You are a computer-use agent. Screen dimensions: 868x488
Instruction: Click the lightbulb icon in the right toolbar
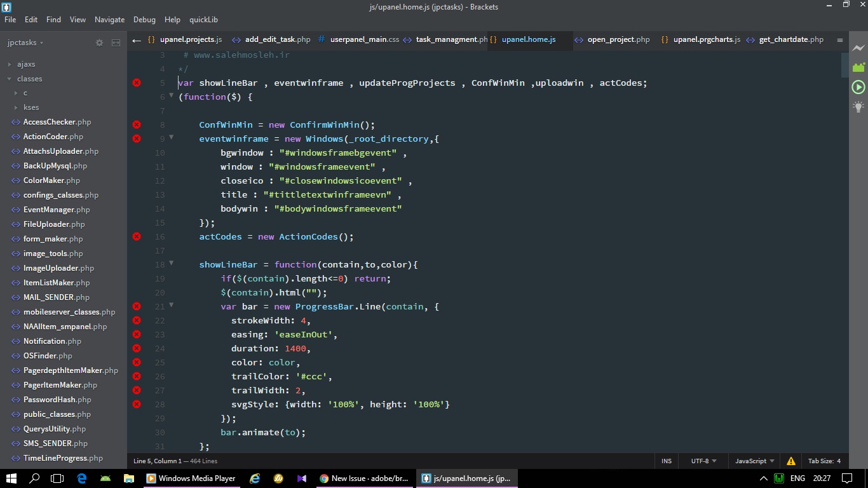(x=858, y=108)
